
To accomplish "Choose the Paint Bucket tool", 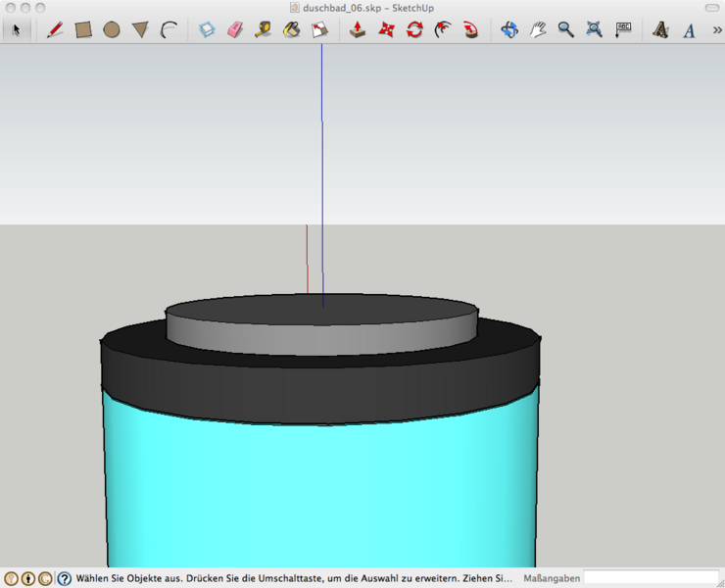I will tap(291, 29).
